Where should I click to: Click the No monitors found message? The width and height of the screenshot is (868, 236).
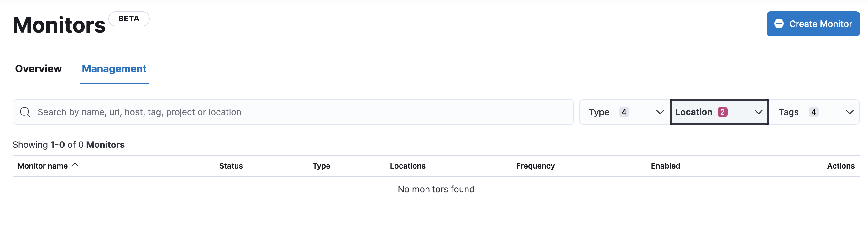point(436,189)
